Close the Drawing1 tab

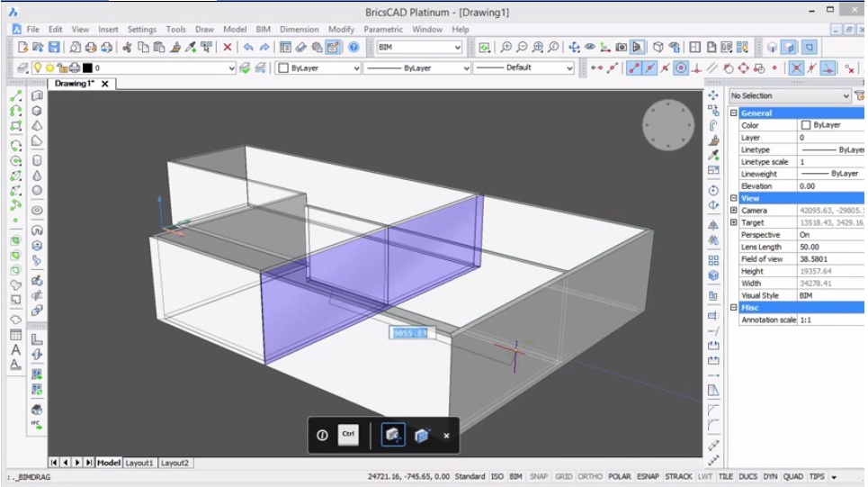tap(104, 84)
